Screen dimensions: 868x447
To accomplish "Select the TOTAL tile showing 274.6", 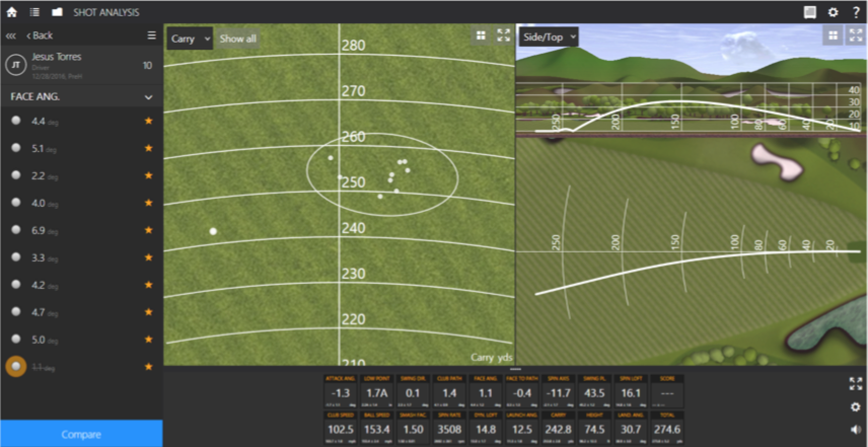I will pos(667,428).
